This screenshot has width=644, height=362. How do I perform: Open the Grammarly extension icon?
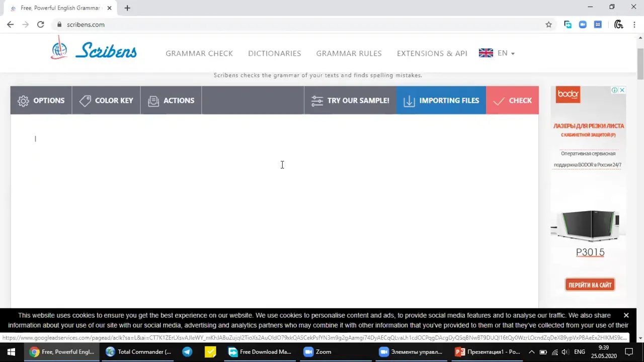click(619, 24)
